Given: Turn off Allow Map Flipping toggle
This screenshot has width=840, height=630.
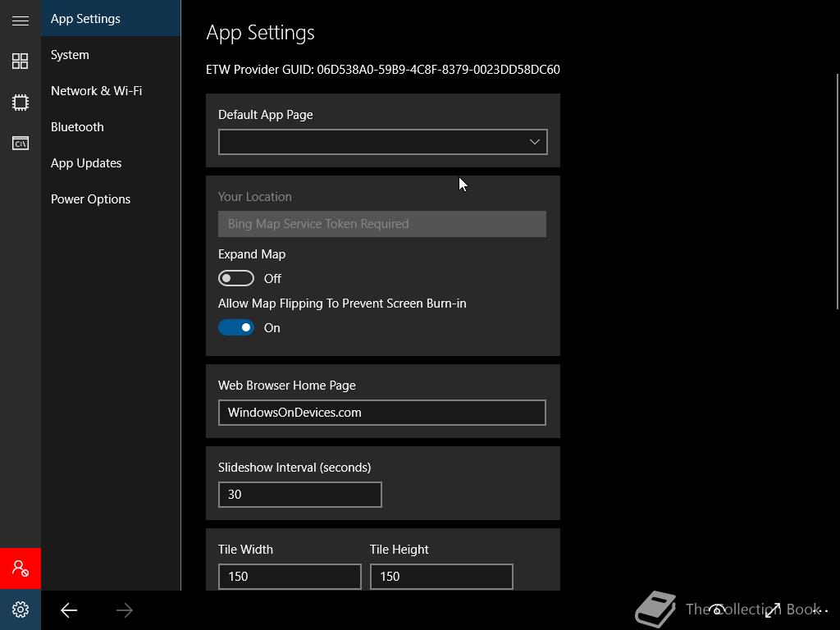Looking at the screenshot, I should 235,327.
